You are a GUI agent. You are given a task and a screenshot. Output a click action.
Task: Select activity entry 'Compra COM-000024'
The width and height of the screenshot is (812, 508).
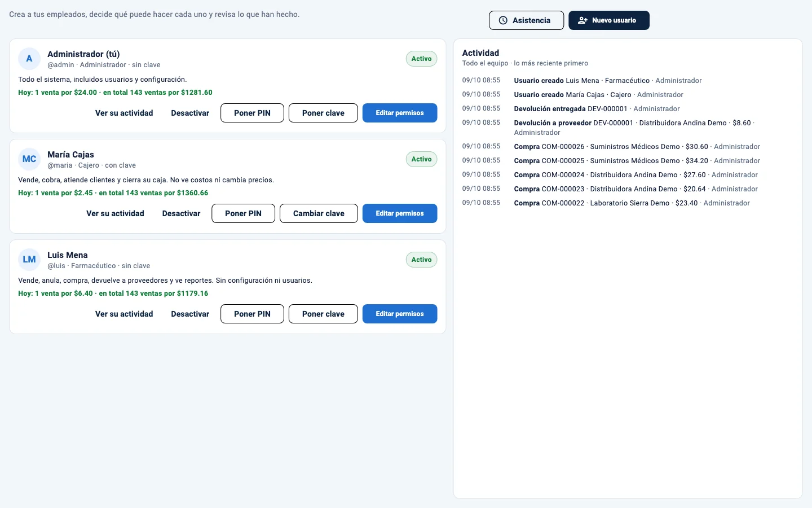click(x=628, y=175)
